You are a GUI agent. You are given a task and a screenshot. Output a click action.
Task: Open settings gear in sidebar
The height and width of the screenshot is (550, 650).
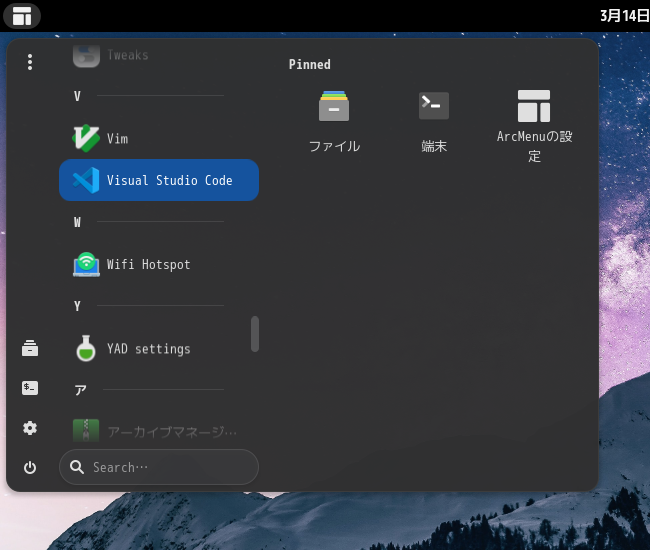pos(30,428)
